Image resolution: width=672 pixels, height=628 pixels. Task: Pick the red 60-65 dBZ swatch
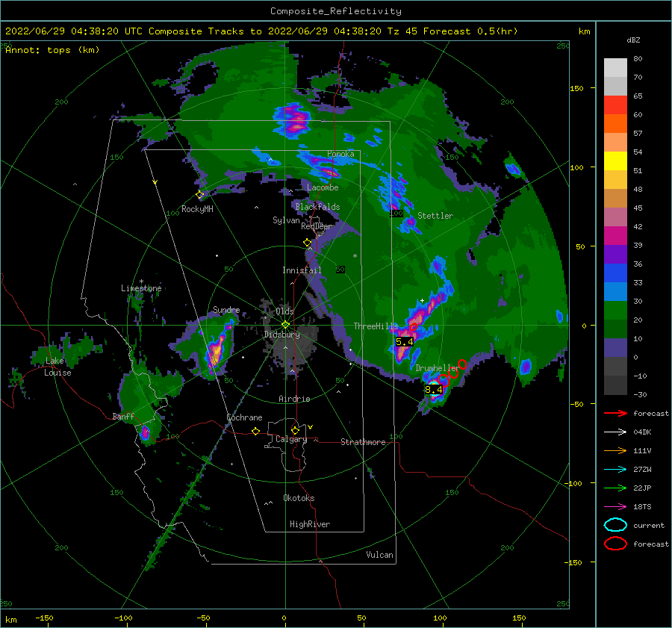(x=615, y=105)
